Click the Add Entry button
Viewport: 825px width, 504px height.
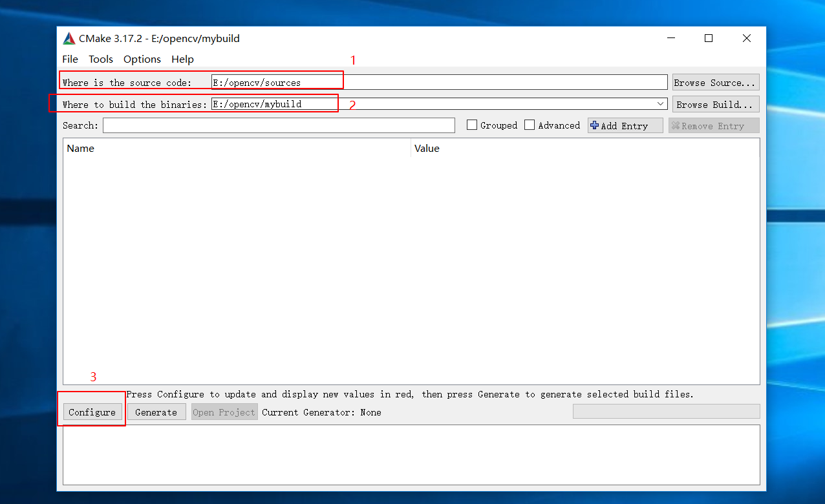625,125
